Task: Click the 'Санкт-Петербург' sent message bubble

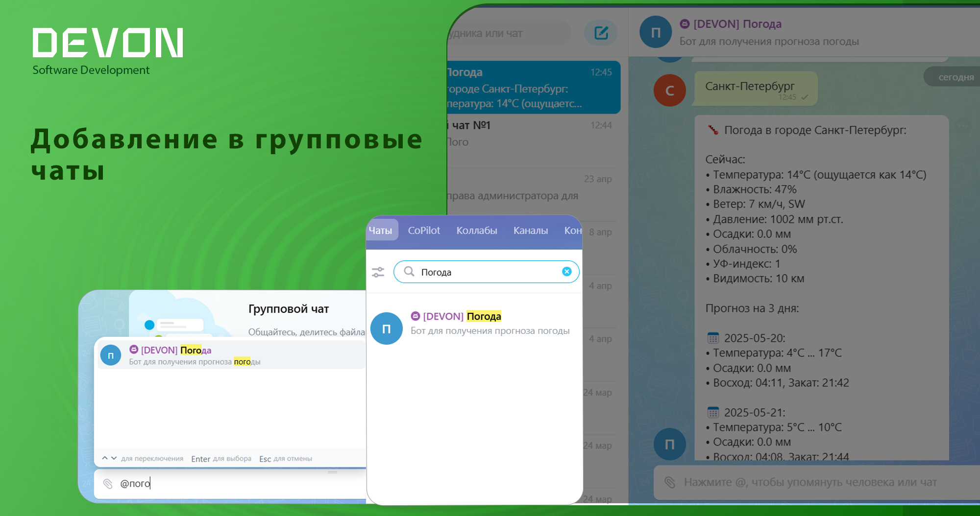Action: pyautogui.click(x=756, y=89)
